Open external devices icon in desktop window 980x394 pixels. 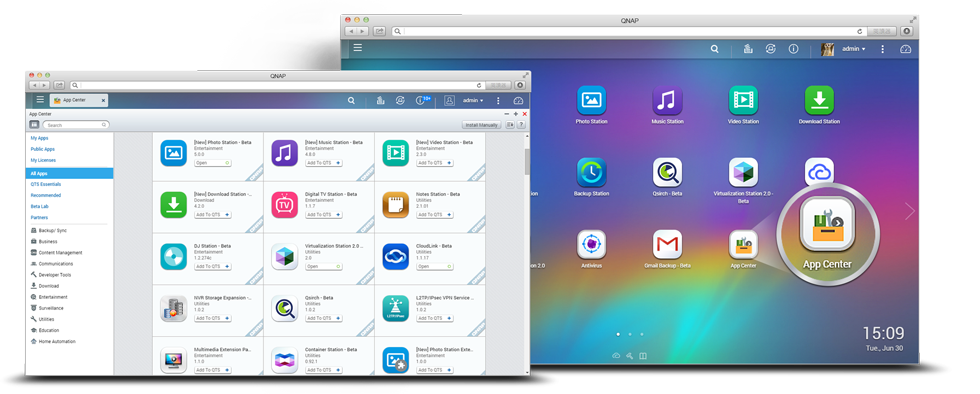tap(771, 48)
